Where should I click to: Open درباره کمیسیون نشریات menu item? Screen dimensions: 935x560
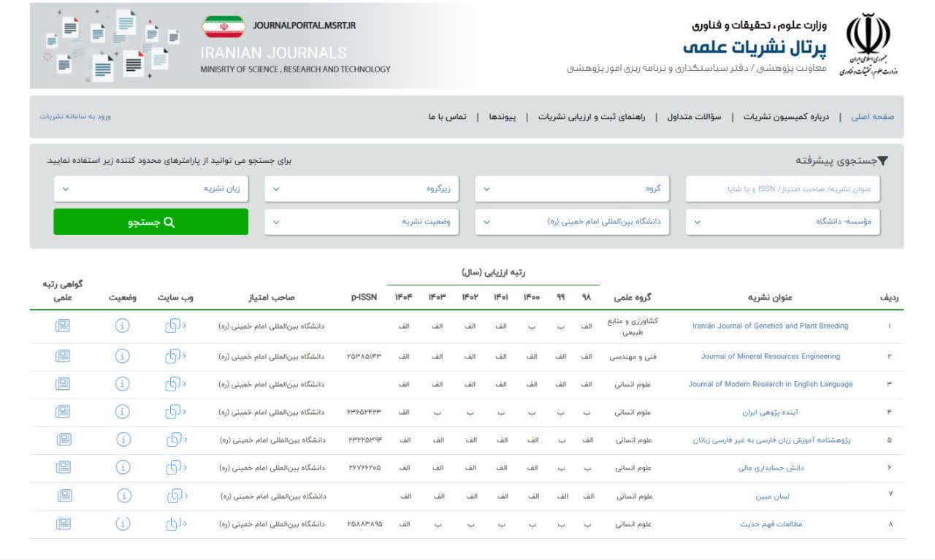pyautogui.click(x=787, y=117)
